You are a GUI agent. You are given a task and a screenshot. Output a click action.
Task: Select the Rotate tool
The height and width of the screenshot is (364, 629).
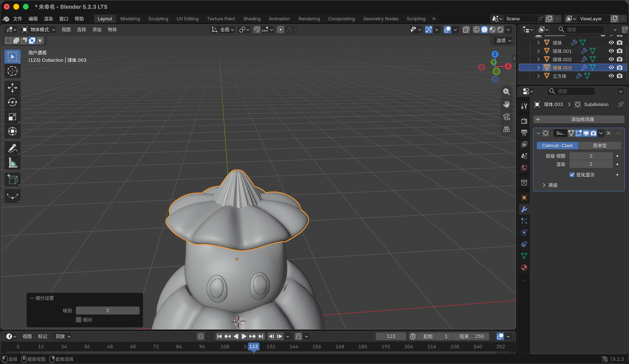12,102
